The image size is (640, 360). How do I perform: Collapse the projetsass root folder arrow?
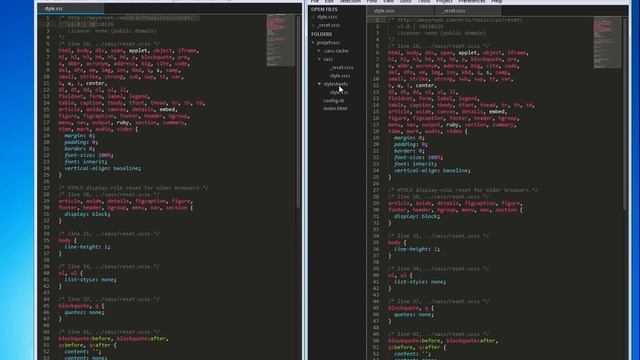pos(313,42)
